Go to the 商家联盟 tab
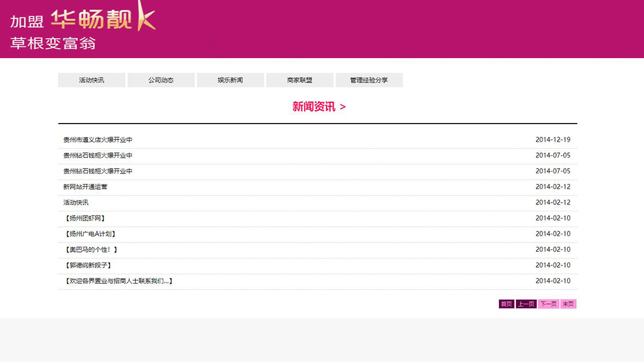Image resolution: width=644 pixels, height=362 pixels. [300, 80]
